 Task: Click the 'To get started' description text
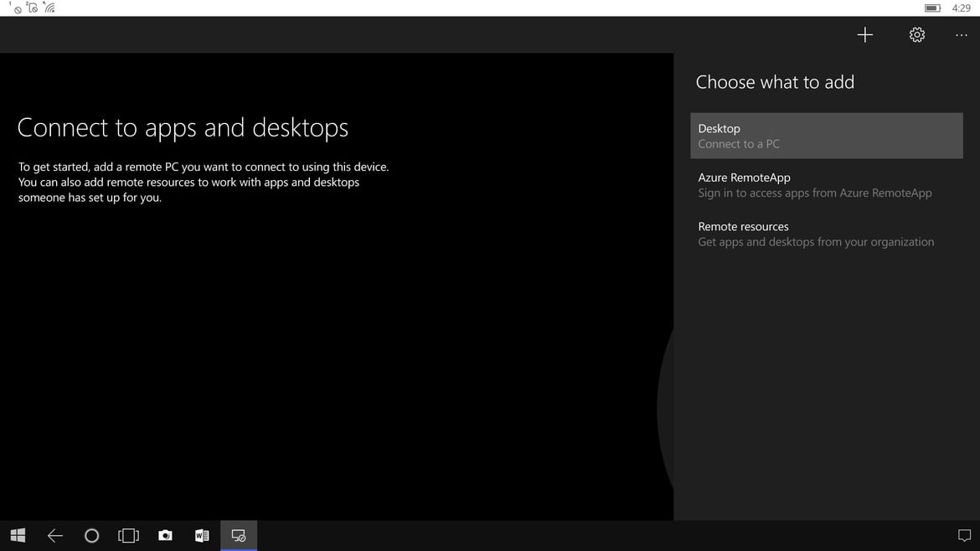204,182
